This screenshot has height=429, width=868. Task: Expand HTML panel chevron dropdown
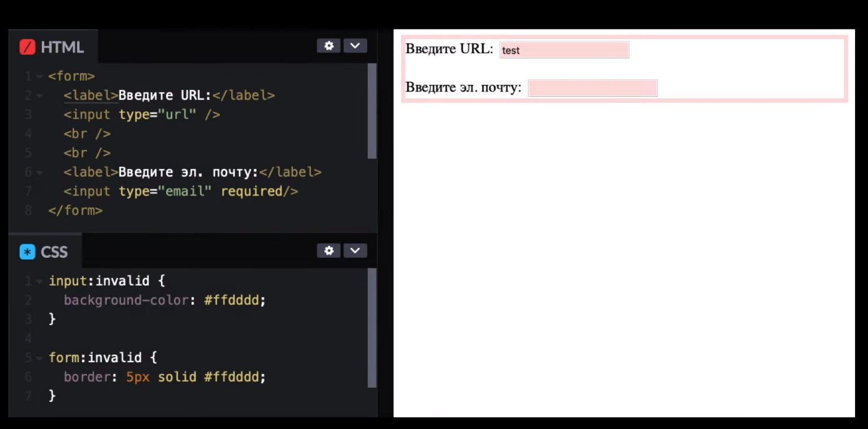coord(355,46)
